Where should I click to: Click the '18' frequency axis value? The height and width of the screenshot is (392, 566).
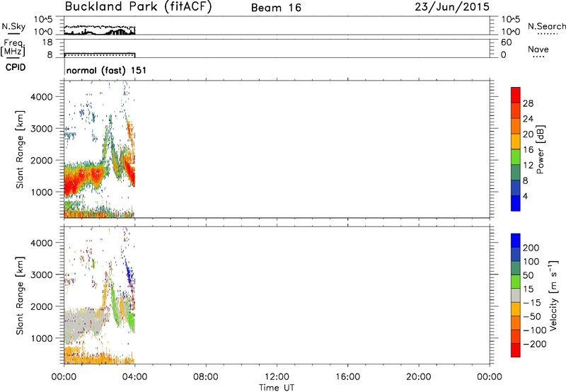point(47,42)
